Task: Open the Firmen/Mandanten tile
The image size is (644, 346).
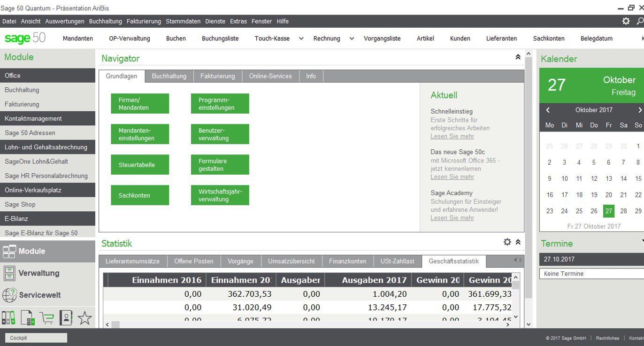Action: (x=140, y=104)
